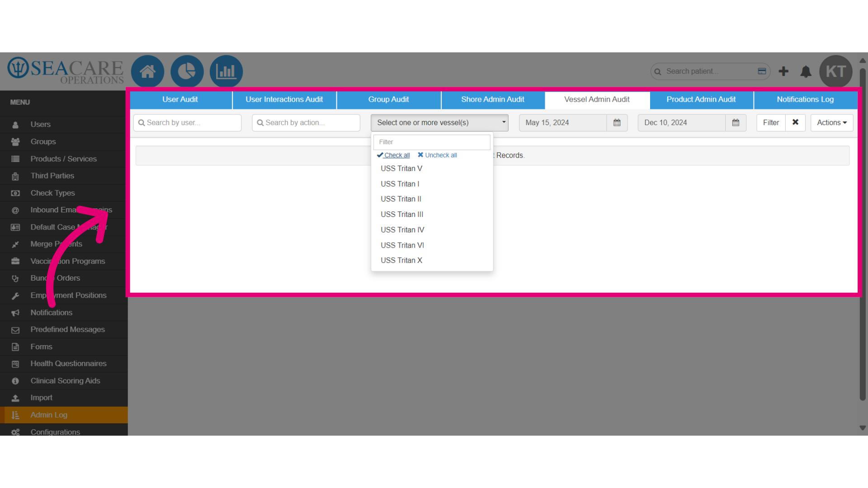Viewport: 868px width, 488px height.
Task: Click the Check all link
Action: pyautogui.click(x=394, y=155)
